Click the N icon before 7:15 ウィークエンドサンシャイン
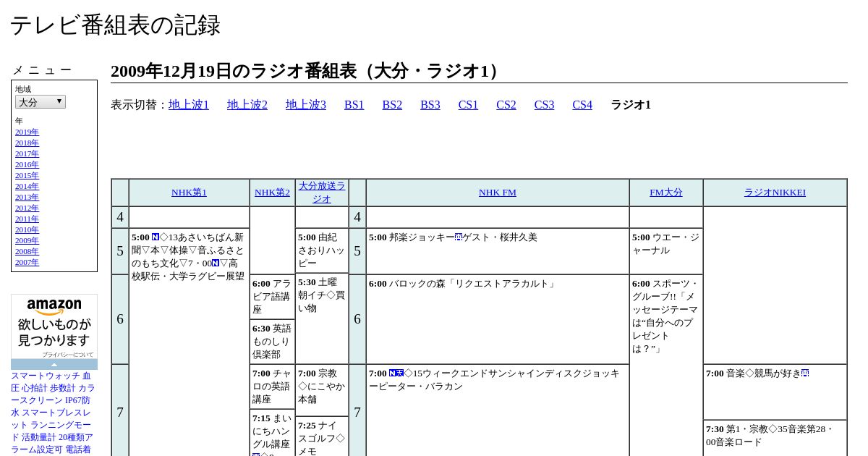This screenshot has width=868, height=456. pyautogui.click(x=393, y=373)
